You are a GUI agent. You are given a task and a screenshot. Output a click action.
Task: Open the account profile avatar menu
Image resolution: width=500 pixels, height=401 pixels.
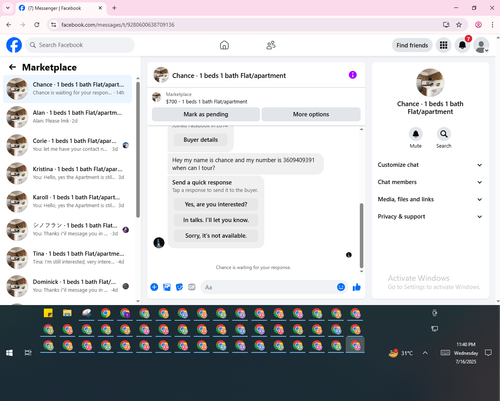tap(481, 45)
